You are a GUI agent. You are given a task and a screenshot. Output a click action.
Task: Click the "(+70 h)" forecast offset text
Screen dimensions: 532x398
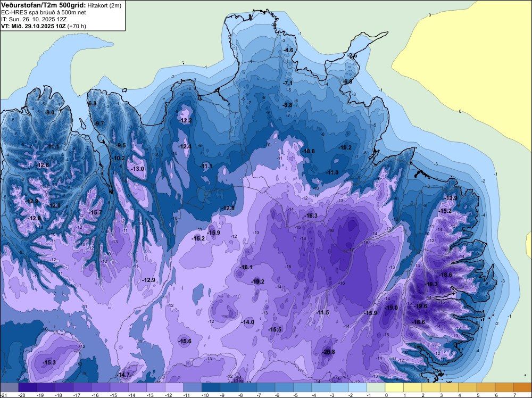[x=77, y=27]
